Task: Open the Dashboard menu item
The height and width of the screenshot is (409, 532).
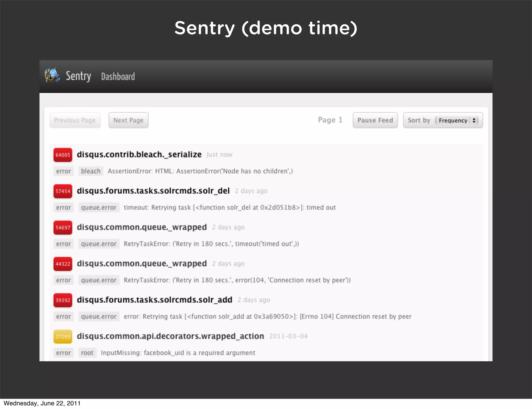Action: click(118, 77)
